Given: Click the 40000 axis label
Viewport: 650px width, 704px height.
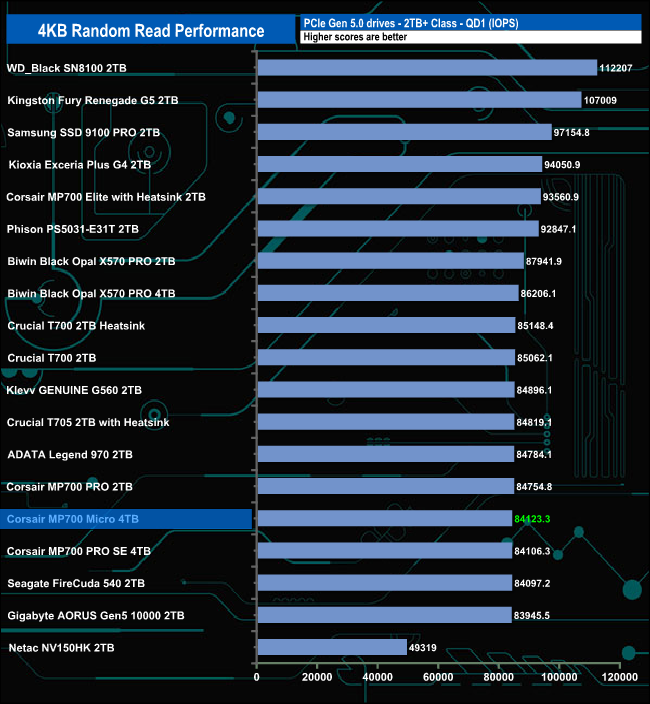Looking at the screenshot, I should point(378,677).
